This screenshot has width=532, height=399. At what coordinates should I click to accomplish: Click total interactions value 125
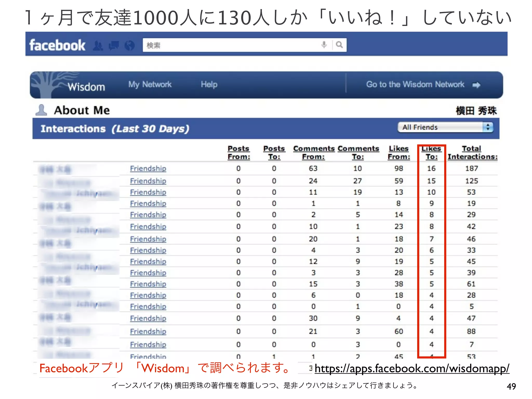click(471, 181)
